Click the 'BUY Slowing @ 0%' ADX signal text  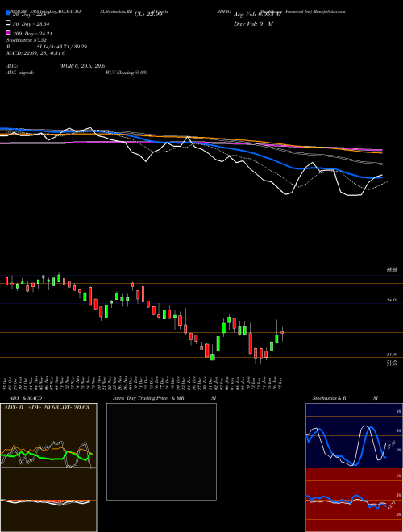127,73
